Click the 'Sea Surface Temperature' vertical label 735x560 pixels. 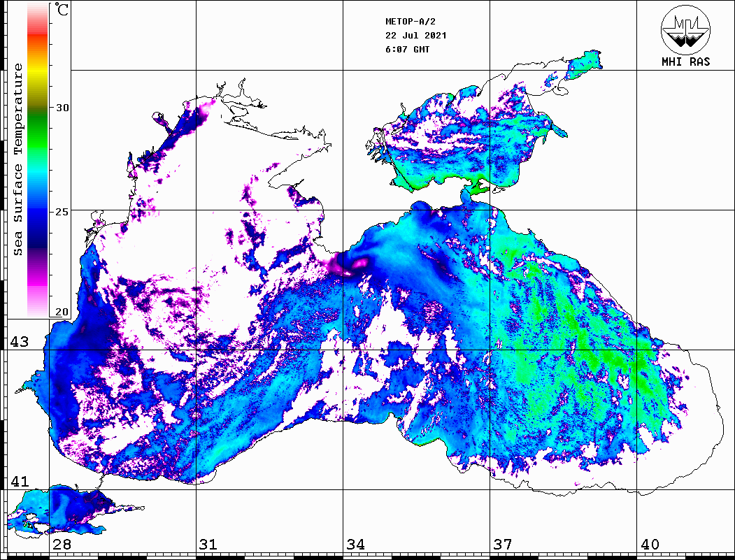pyautogui.click(x=17, y=160)
